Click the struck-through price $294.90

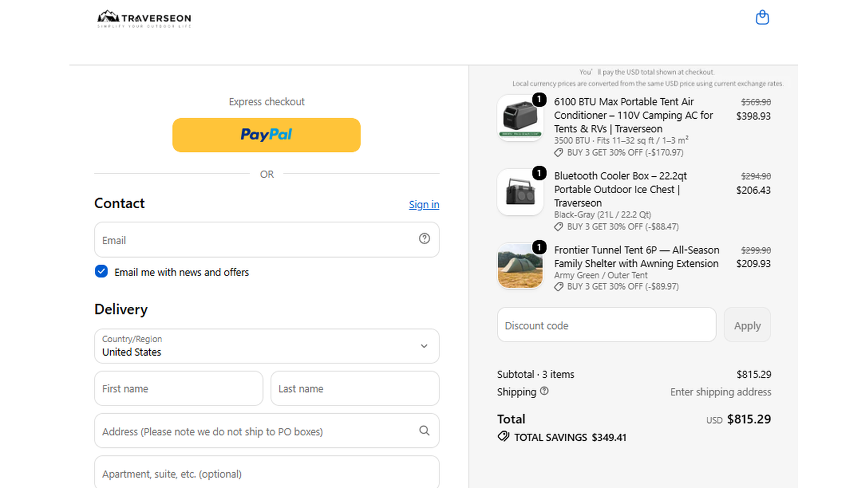pos(756,176)
